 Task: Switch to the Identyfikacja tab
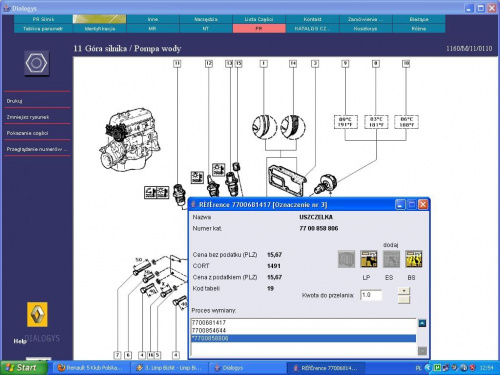pyautogui.click(x=100, y=29)
